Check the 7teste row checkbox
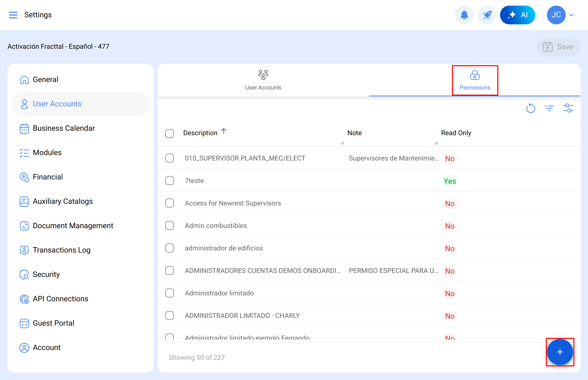The width and height of the screenshot is (588, 380). point(170,181)
